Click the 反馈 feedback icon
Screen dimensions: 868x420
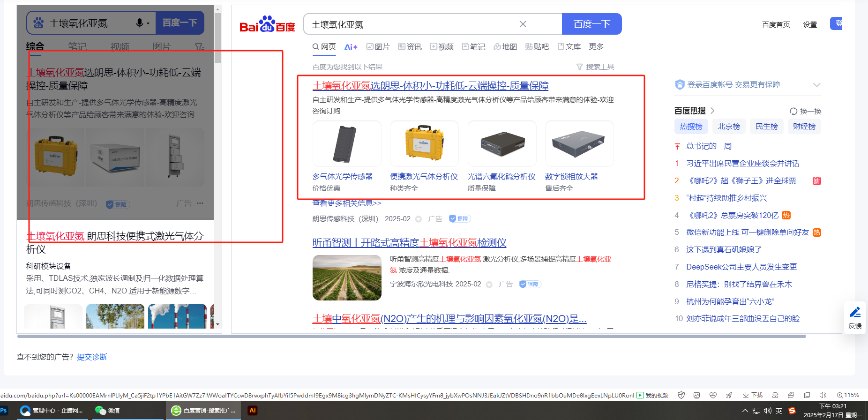click(x=855, y=317)
